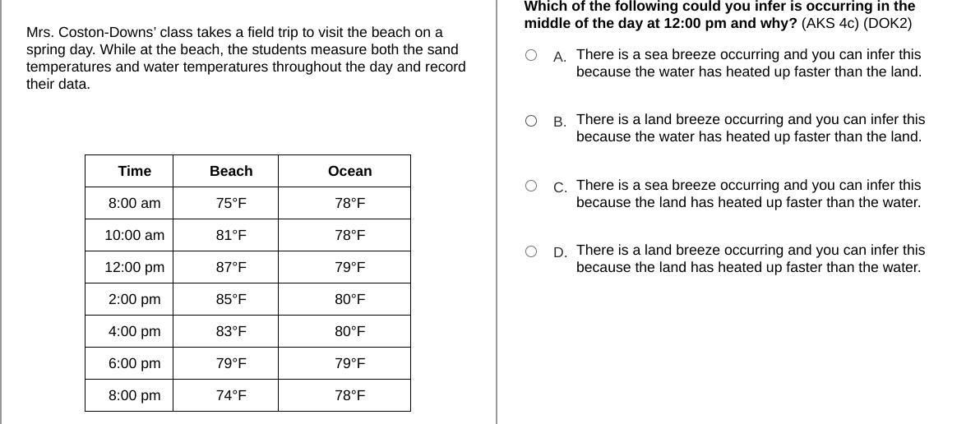Select radio button for answer D
Image resolution: width=980 pixels, height=424 pixels.
[x=530, y=251]
